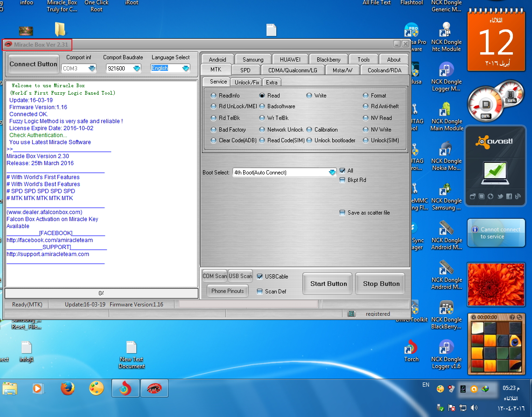Viewport: 532px width, 417px height.
Task: Switch to the Samsung tab
Action: (253, 59)
